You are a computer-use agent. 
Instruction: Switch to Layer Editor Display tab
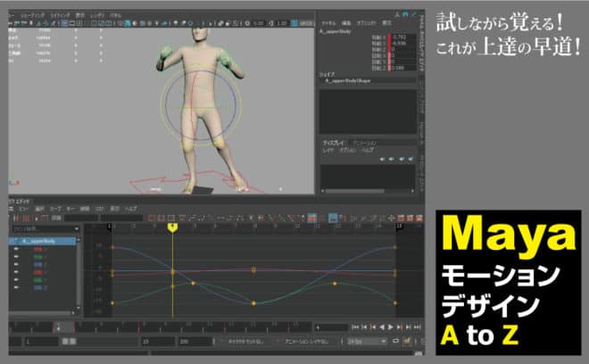click(x=334, y=143)
